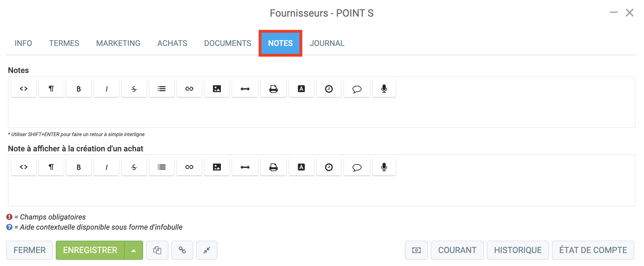Open text color picker in Notes editor
This screenshot has width=644, height=266.
(301, 89)
